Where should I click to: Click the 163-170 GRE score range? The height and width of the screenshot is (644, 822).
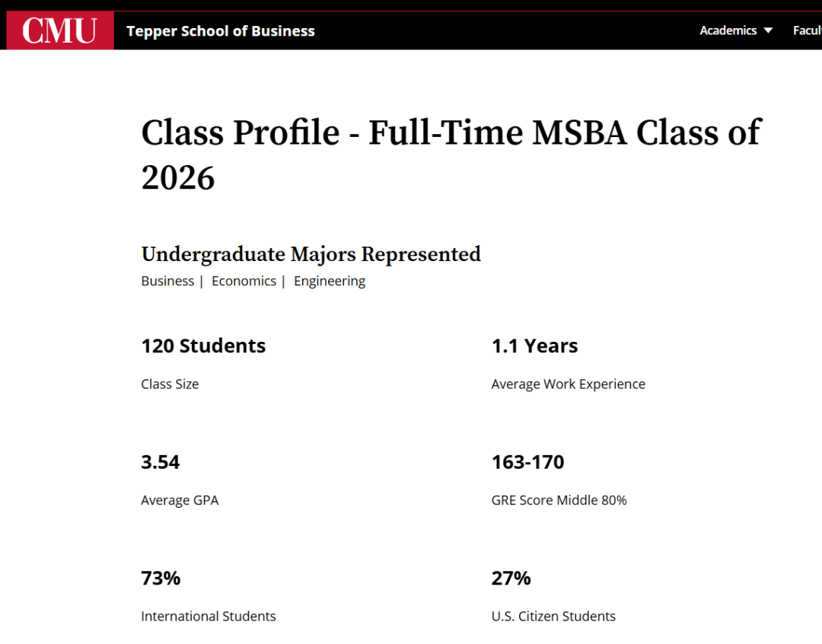(x=527, y=462)
